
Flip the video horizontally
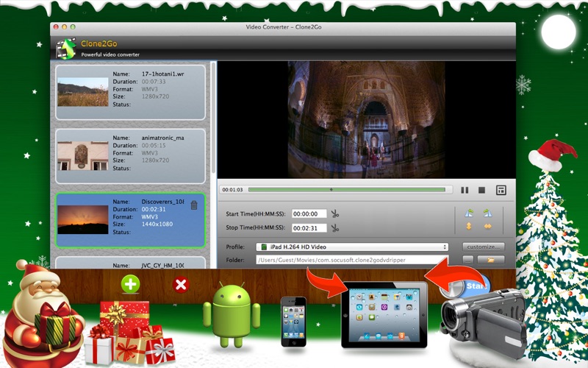point(487,227)
